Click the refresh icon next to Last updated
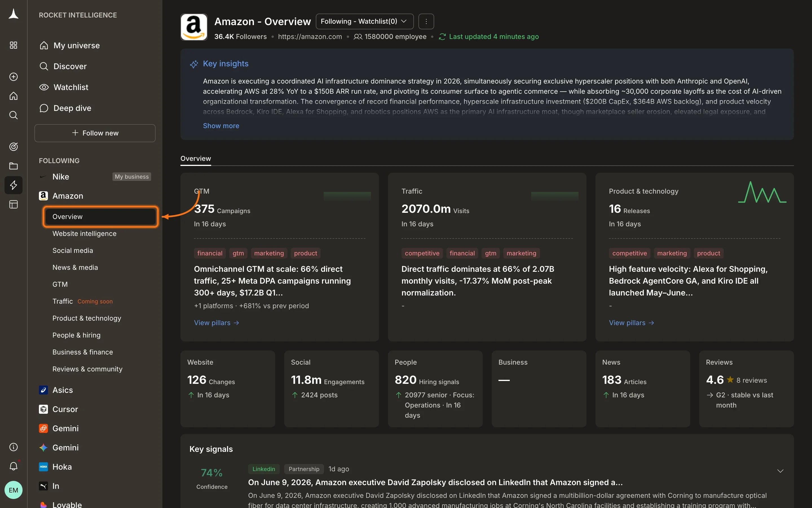 (442, 37)
